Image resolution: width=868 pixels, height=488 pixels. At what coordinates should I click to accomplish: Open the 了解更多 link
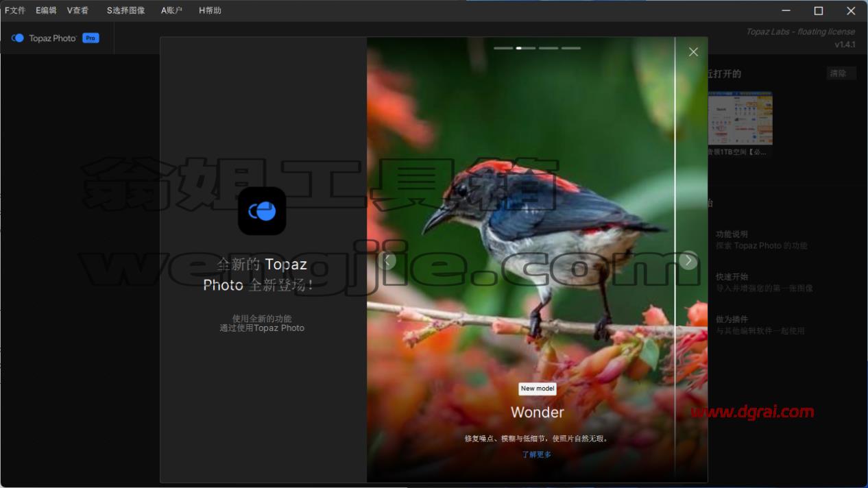tap(537, 454)
